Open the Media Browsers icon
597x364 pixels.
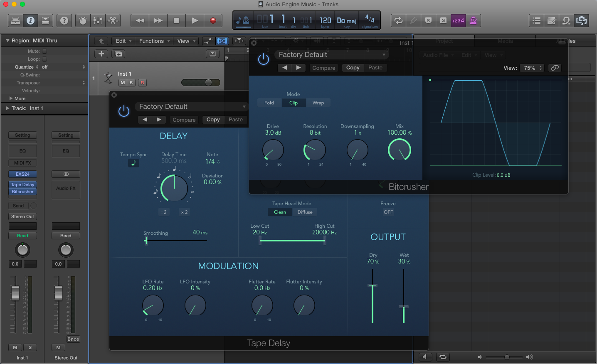(581, 20)
